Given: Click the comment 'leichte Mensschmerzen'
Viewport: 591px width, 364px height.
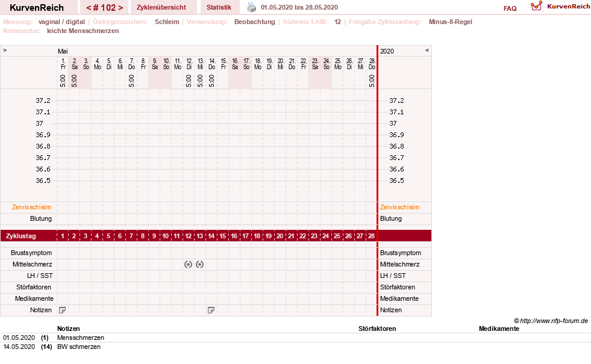Looking at the screenshot, I should [83, 31].
